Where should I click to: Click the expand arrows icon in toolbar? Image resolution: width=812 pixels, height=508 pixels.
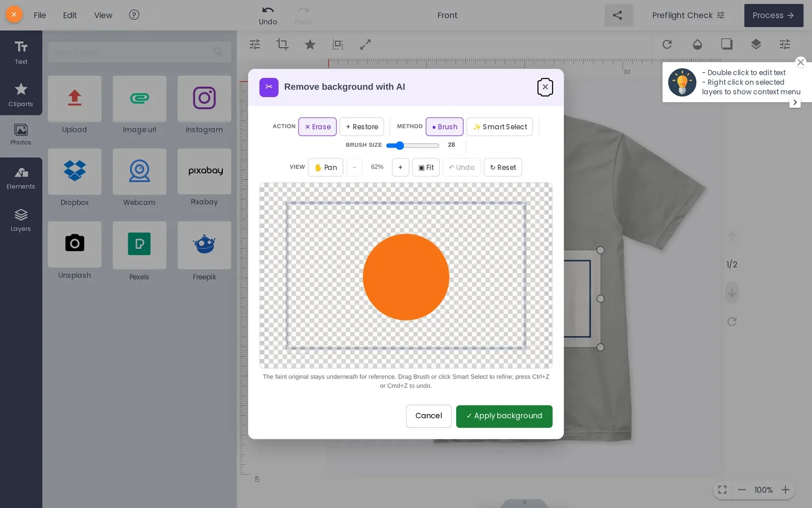[x=365, y=45]
